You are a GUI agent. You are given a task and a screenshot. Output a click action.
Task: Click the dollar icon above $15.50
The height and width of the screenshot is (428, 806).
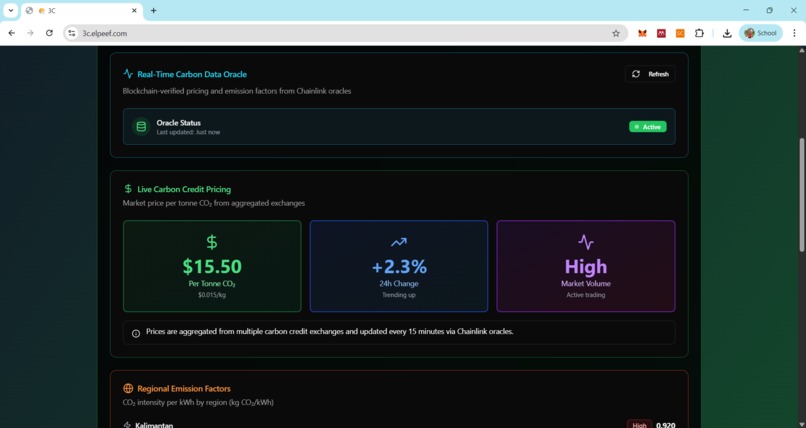[x=212, y=242]
